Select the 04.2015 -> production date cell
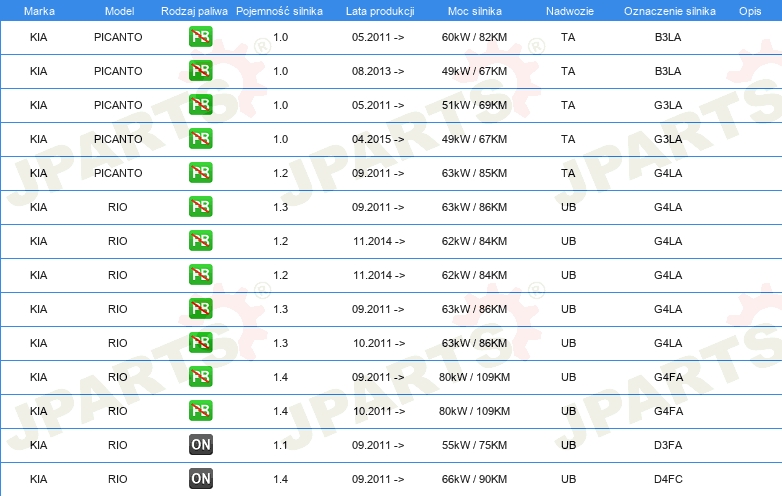Viewport: 782px width, 496px height. pos(378,139)
